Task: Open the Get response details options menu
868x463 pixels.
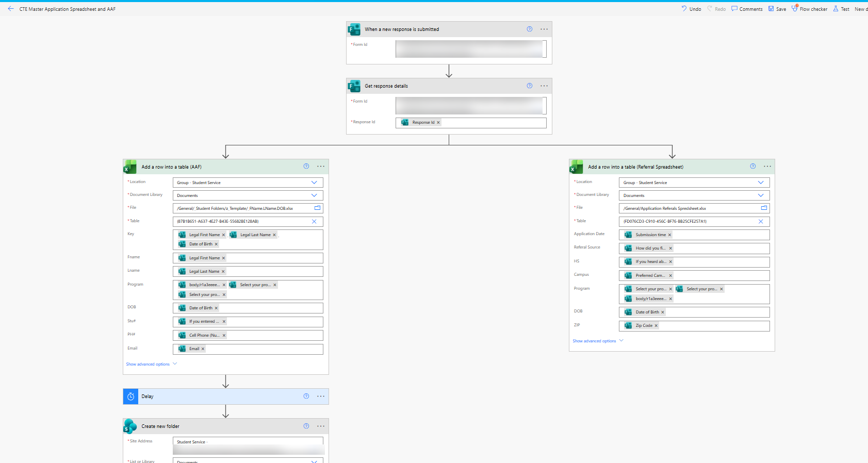Action: pyautogui.click(x=544, y=86)
